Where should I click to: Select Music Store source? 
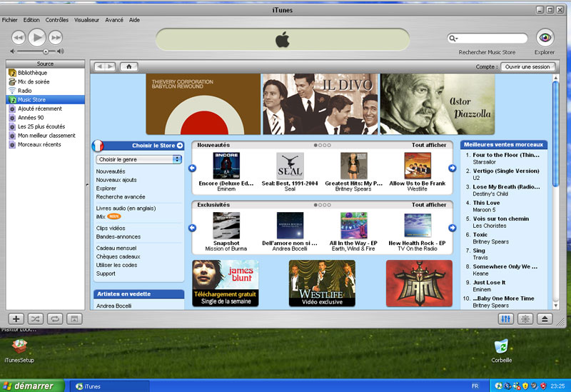pos(46,99)
